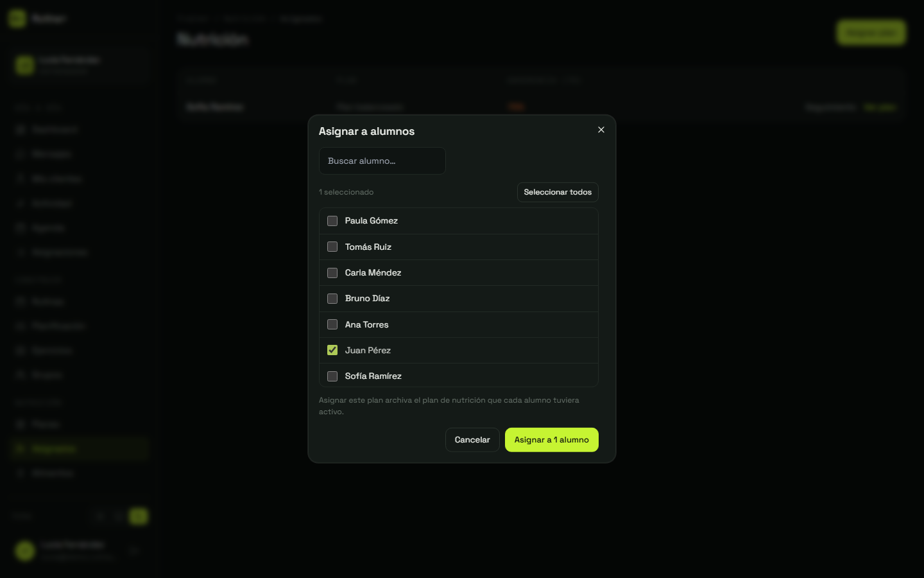
Task: Click the Tomás Ruiz name text
Action: tap(368, 247)
